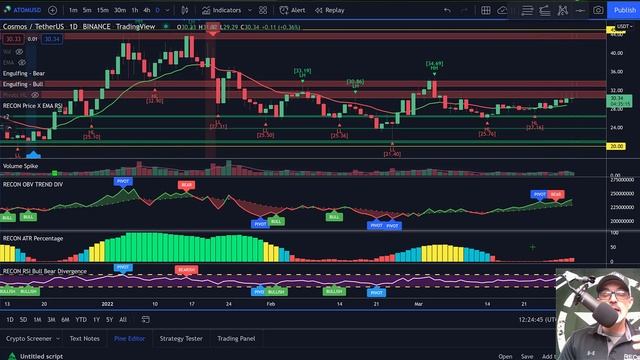
Task: Select the RECON Price X EMA RSI label
Action: [33, 106]
